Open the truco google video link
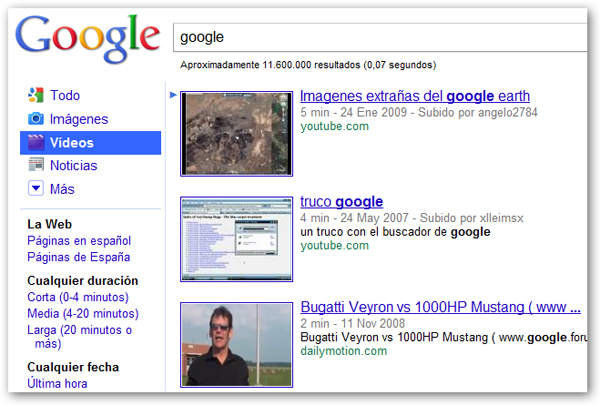 click(x=341, y=202)
